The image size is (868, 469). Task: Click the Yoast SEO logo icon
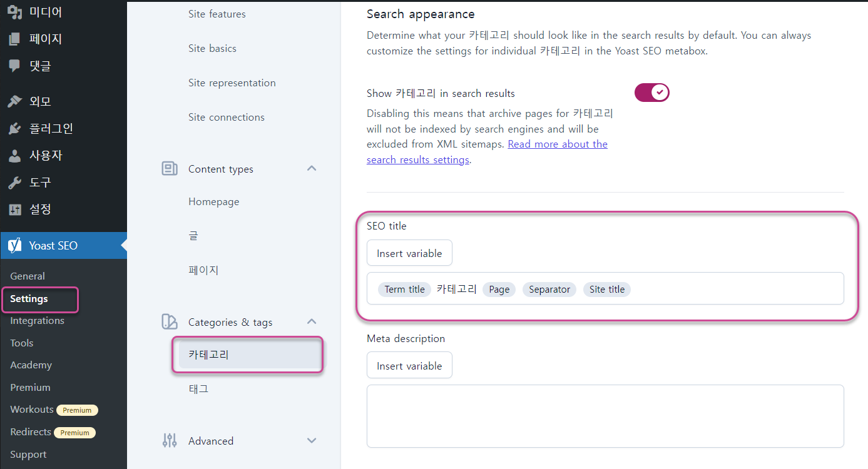[15, 245]
